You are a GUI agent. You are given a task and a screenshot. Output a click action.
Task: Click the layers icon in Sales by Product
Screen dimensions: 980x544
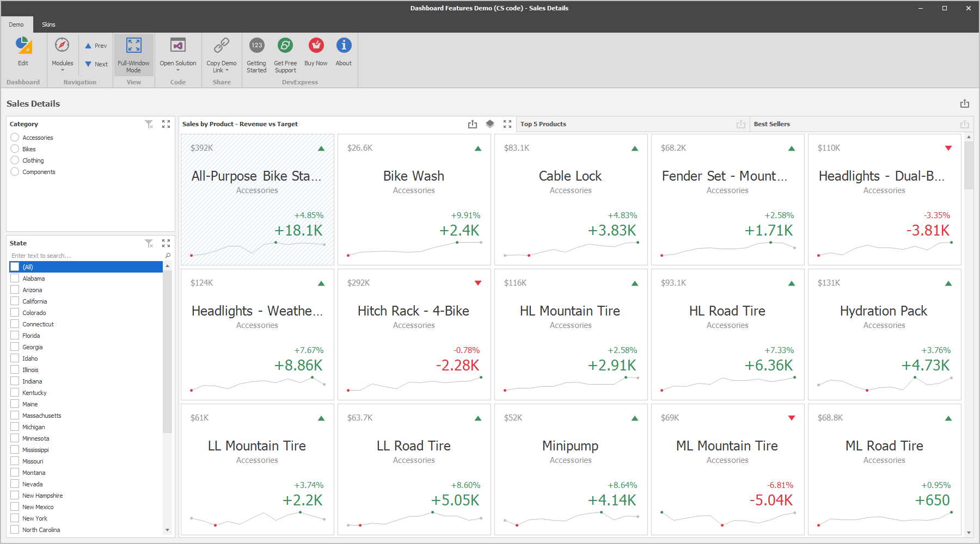click(490, 124)
